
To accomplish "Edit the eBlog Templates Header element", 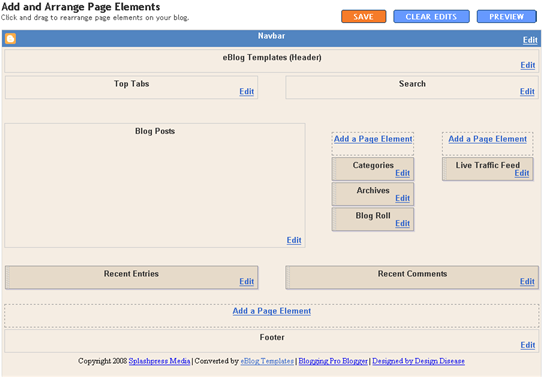I will point(528,65).
